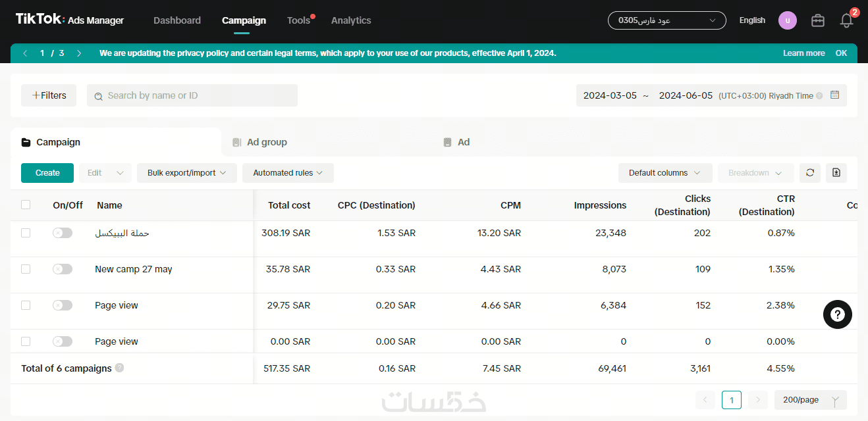Open the Bulk export/import dropdown
Viewport: 868px width, 421px height.
pyautogui.click(x=187, y=173)
